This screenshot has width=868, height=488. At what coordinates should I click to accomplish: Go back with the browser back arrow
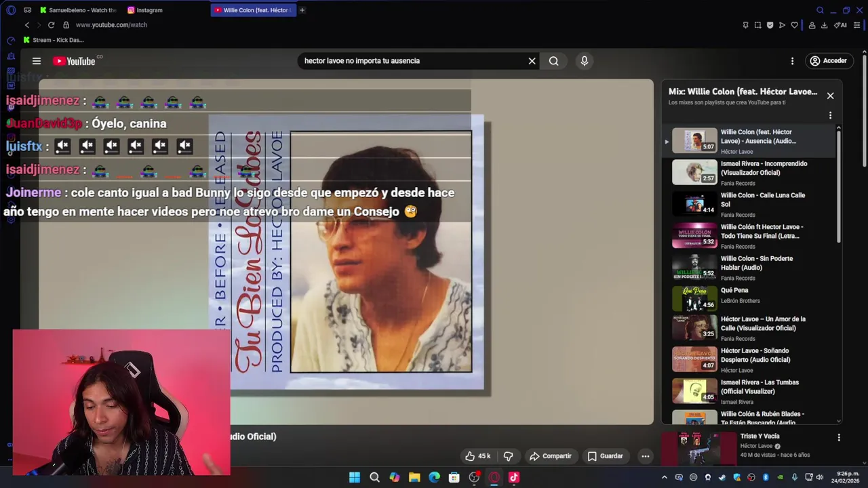click(x=27, y=25)
